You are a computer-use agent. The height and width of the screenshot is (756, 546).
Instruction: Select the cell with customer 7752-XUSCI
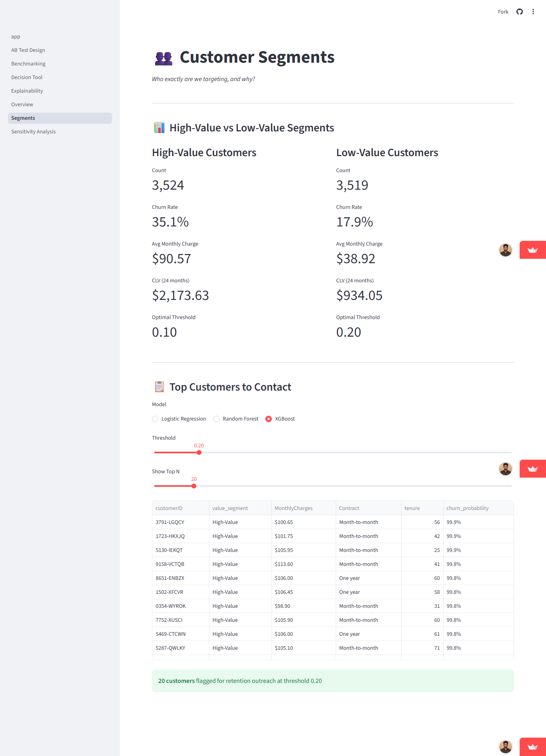[x=181, y=620]
